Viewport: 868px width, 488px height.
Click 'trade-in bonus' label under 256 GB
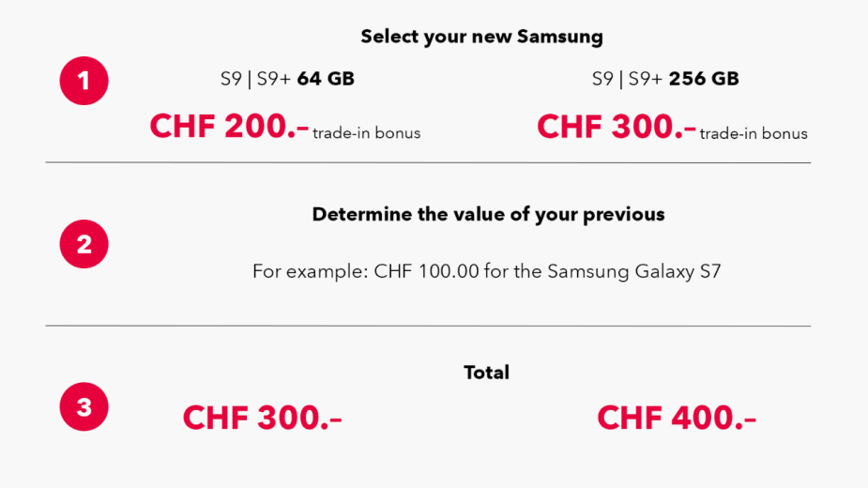pos(754,134)
